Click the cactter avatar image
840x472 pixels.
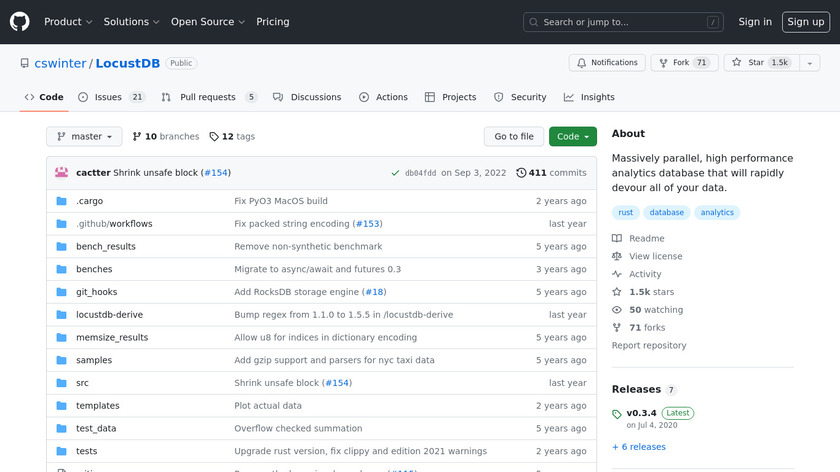tap(62, 173)
